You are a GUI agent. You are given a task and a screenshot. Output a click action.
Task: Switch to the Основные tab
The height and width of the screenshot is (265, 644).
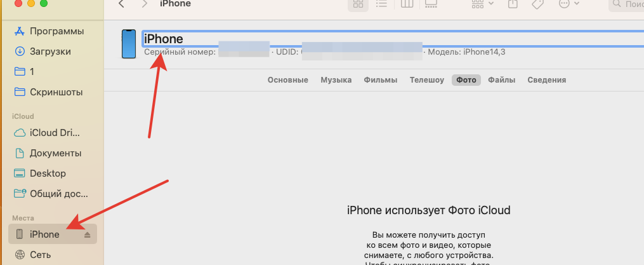(x=288, y=80)
